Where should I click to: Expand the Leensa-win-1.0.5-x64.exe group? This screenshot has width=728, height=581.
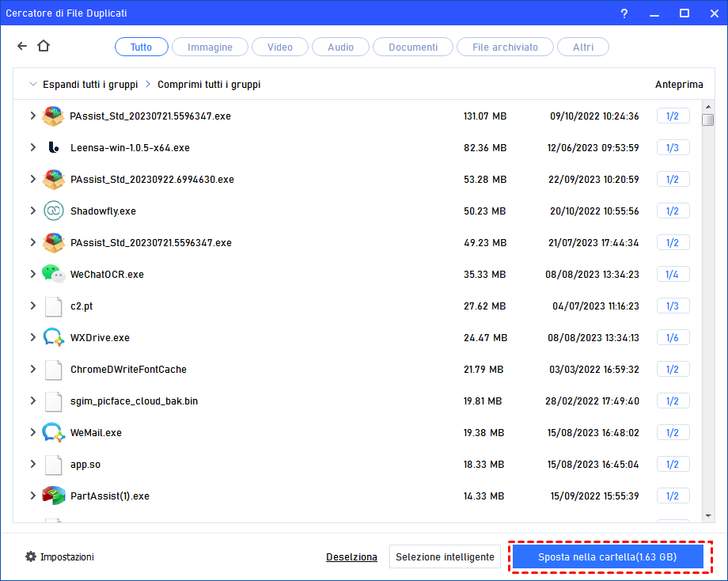click(32, 147)
